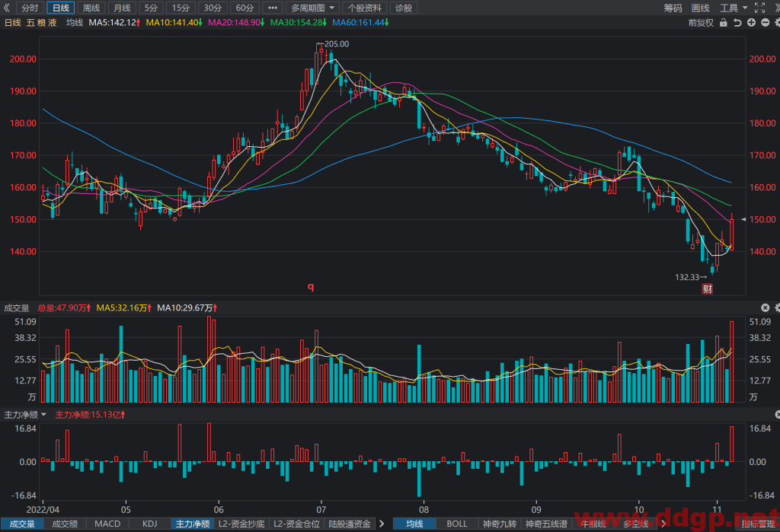
Task: Select the 周线 weekly period
Action: tap(91, 8)
